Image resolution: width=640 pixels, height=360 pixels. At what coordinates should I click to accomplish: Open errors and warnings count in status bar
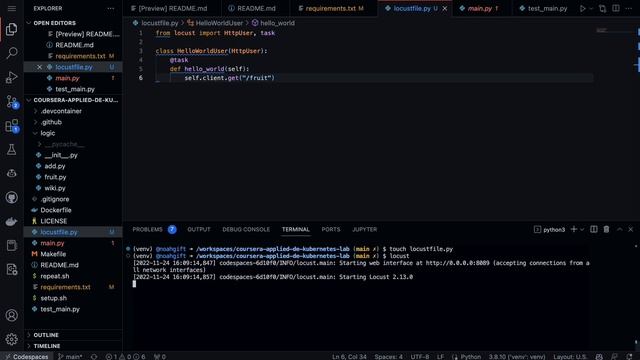click(125, 356)
